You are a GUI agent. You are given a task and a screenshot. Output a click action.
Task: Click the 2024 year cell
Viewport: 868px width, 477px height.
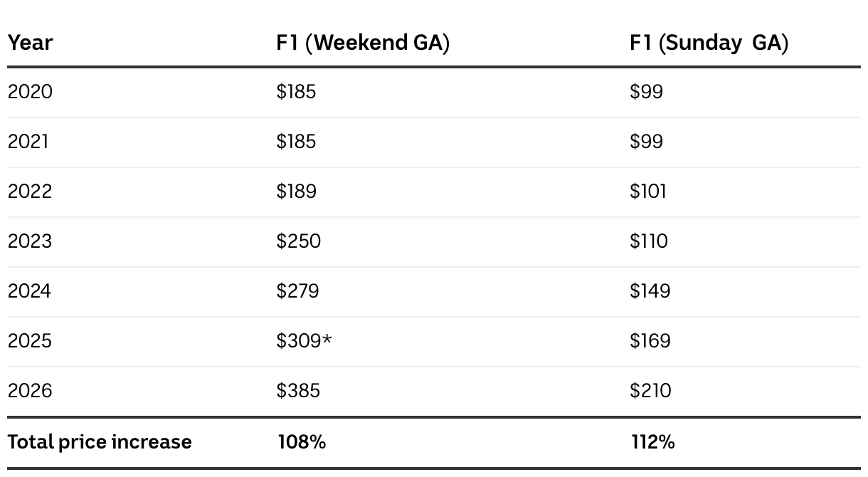tap(30, 291)
